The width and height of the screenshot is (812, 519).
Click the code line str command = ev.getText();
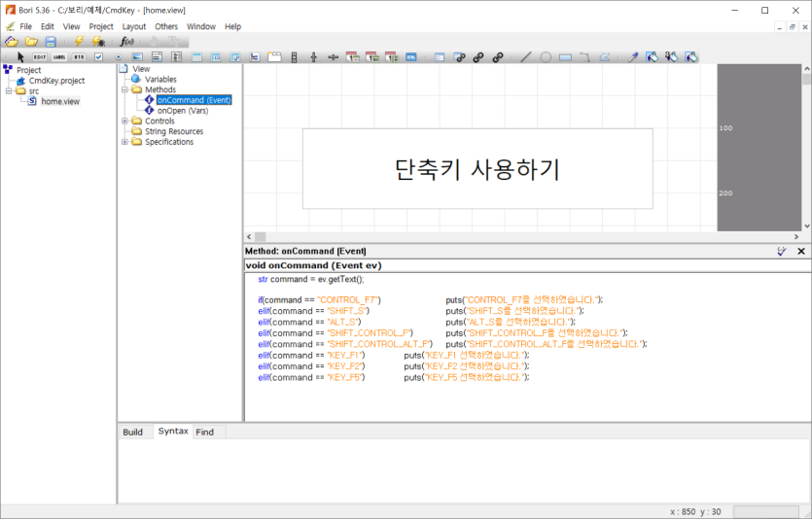(311, 279)
